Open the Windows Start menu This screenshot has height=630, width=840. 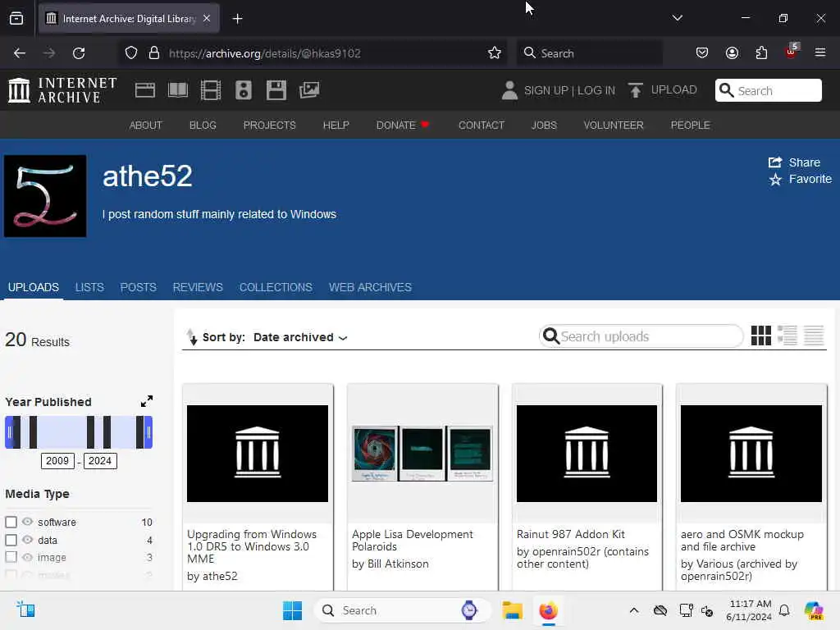[293, 610]
